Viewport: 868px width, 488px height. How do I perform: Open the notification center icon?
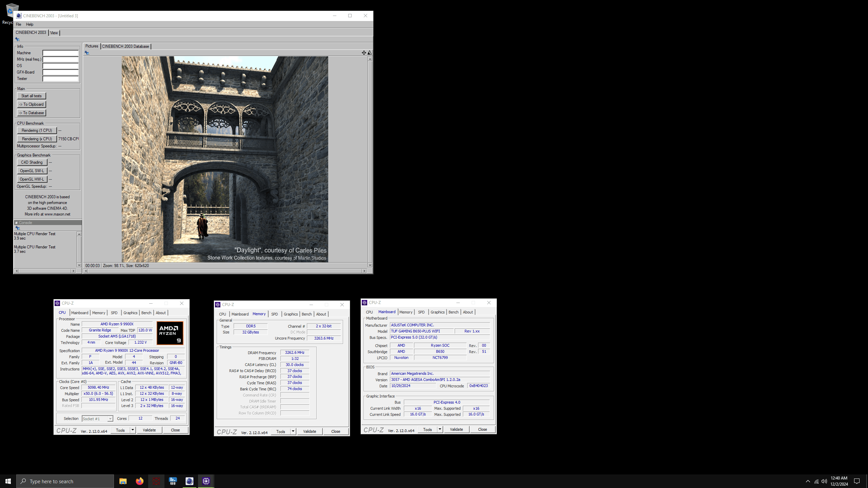(x=857, y=481)
